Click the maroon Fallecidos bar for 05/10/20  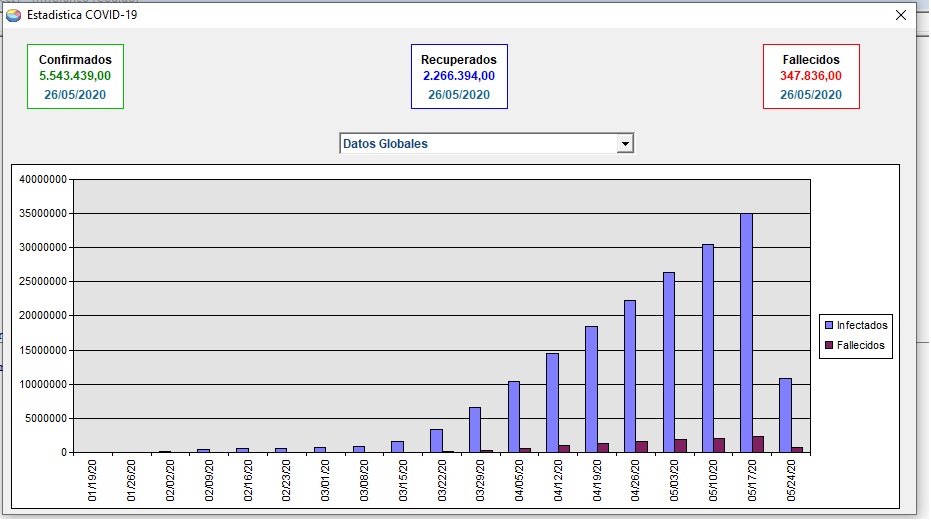(x=720, y=445)
